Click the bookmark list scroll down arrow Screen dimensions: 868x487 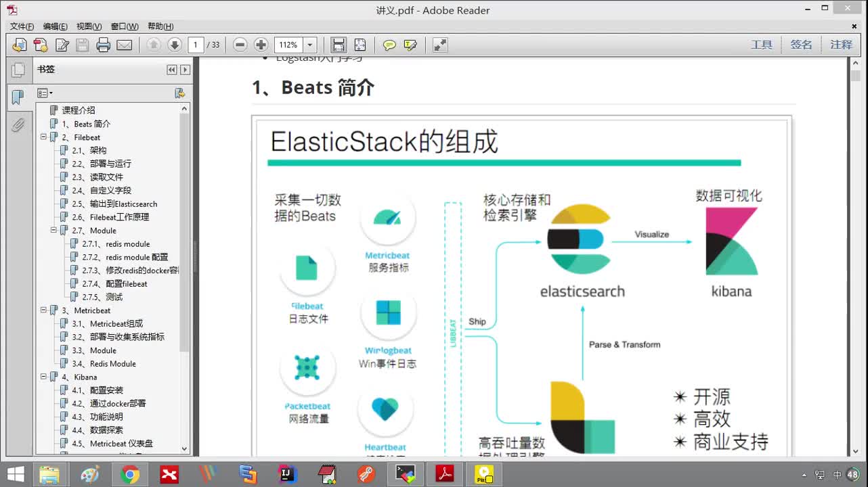pos(184,448)
